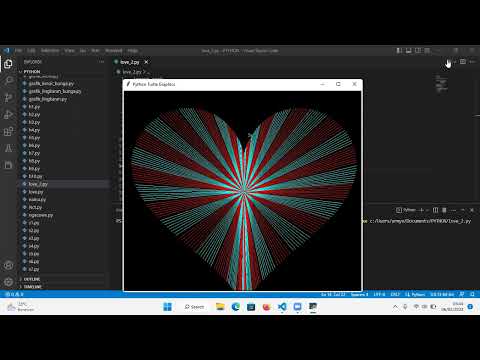Click the Ln/Col cursor position status entry

pyautogui.click(x=333, y=294)
